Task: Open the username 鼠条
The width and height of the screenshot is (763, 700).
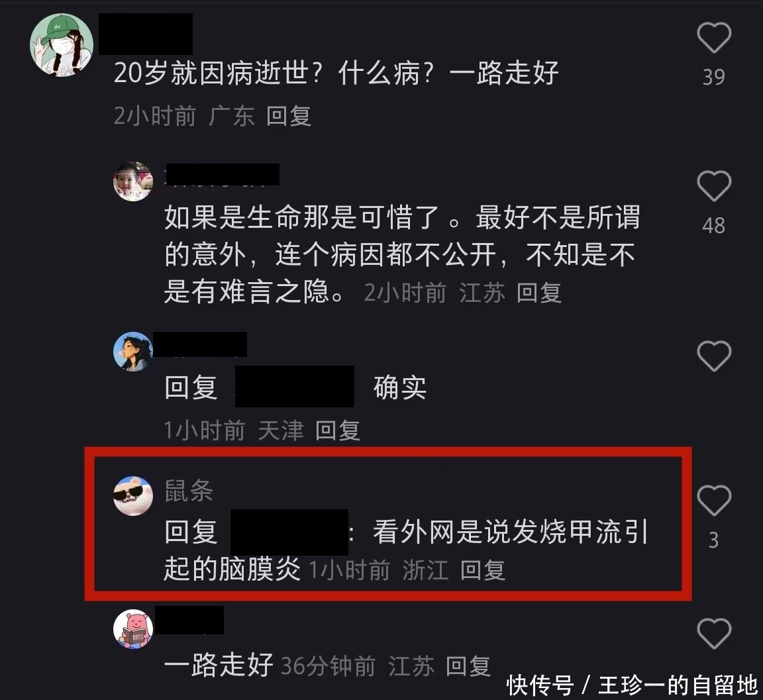Action: tap(189, 490)
